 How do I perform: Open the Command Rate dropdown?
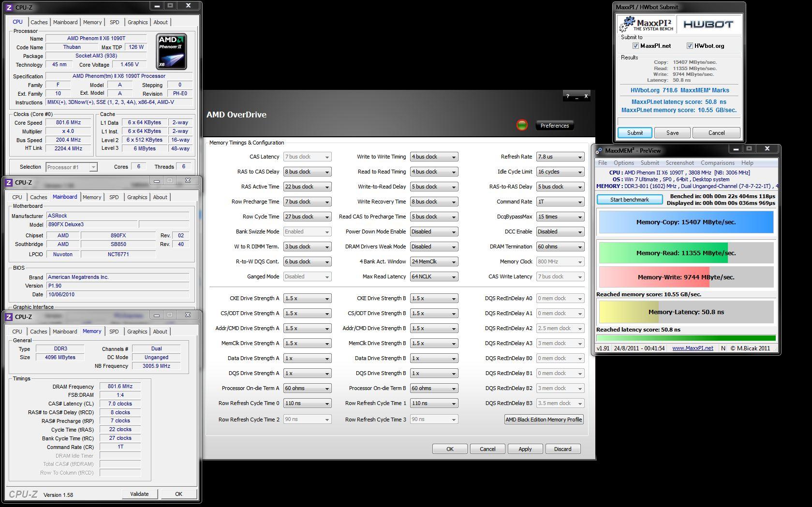pyautogui.click(x=561, y=202)
